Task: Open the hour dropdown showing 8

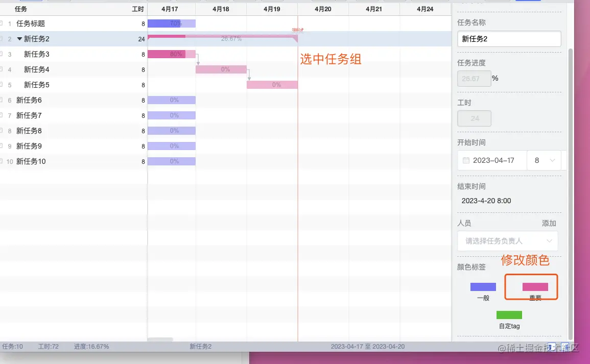Action: point(544,160)
